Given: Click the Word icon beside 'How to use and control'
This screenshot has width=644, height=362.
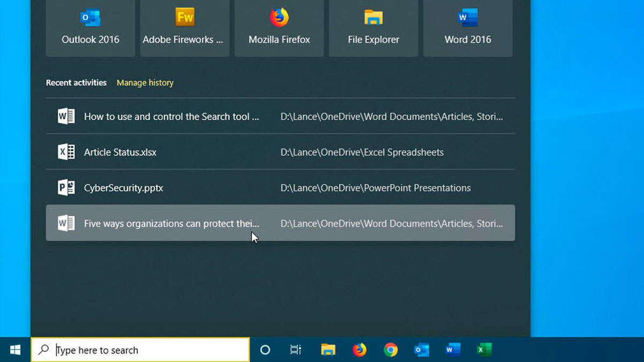Looking at the screenshot, I should (x=66, y=116).
